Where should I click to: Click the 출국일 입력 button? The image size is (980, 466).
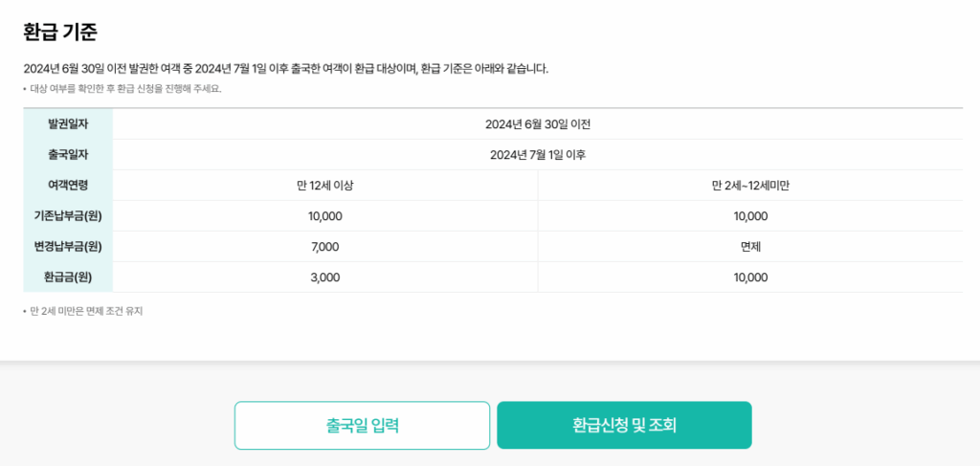362,425
